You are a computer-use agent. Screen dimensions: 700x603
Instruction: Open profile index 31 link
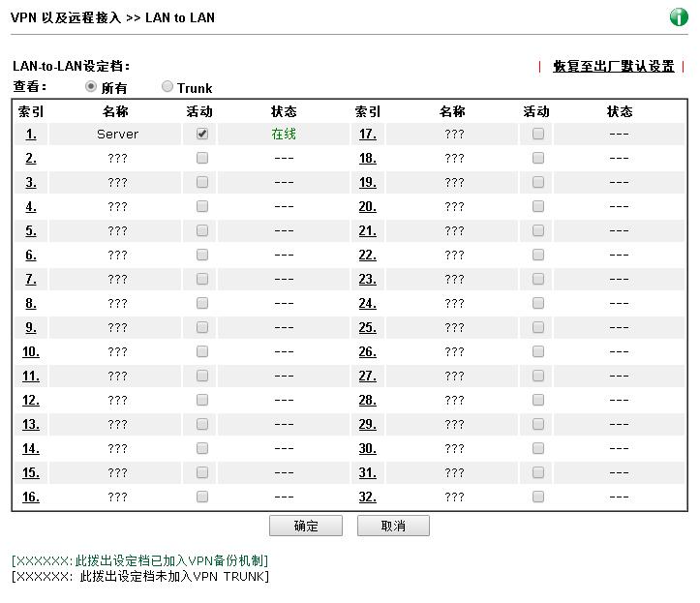point(367,472)
